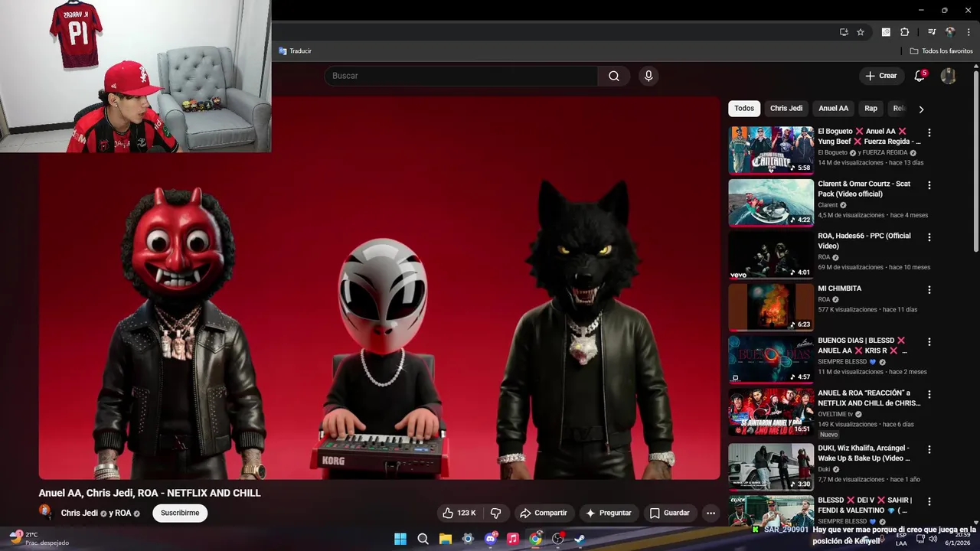Open Todos los favoritos bookmarks folder
This screenshot has width=980, height=551.
(x=941, y=51)
